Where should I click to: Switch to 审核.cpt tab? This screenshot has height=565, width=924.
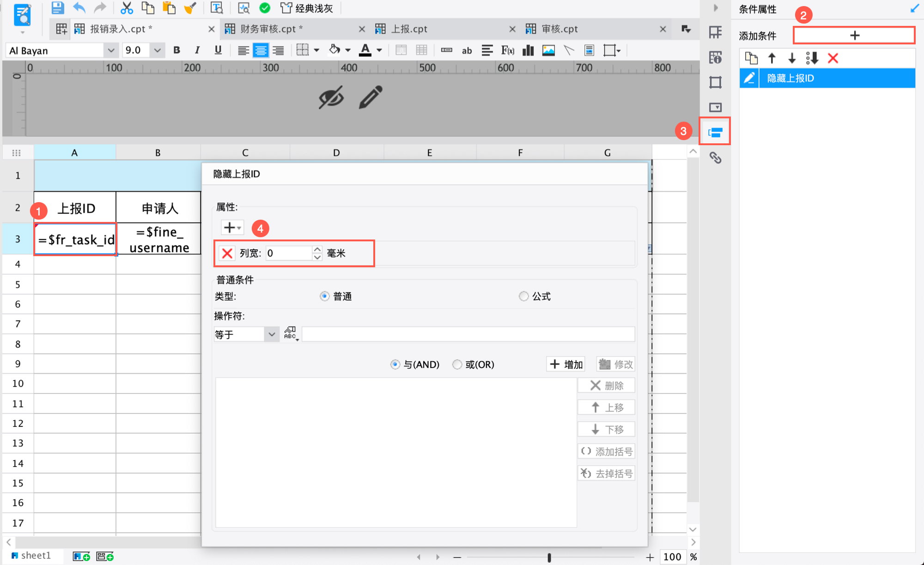click(559, 29)
